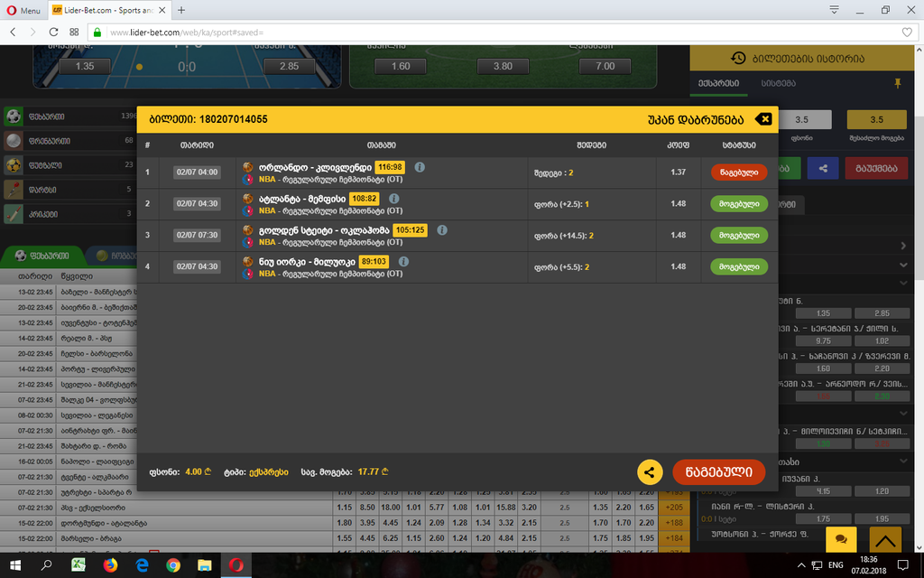
Task: Click green მოგებული status in row 4
Action: pyautogui.click(x=739, y=266)
